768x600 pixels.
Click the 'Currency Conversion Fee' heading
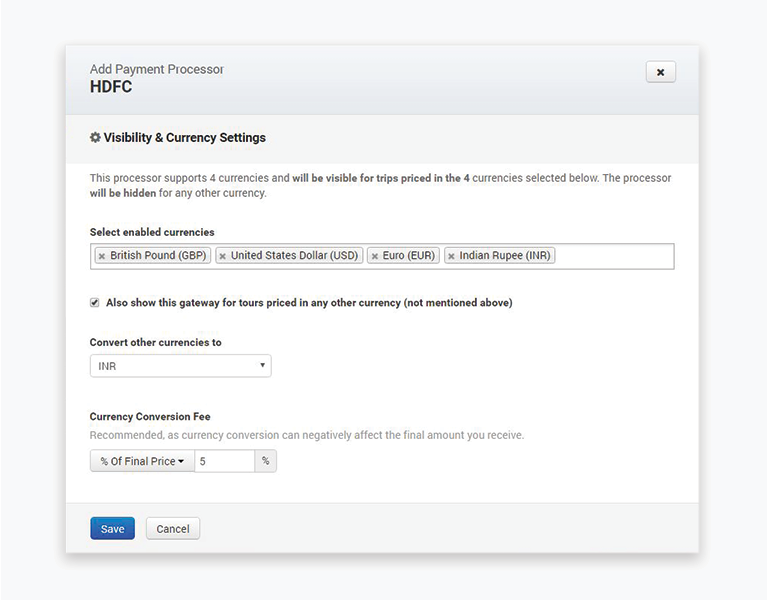coord(150,417)
